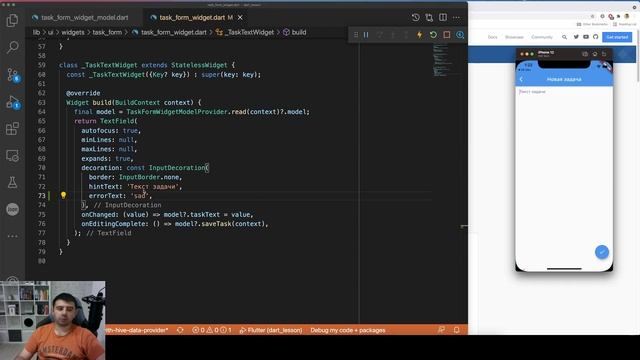Image resolution: width=640 pixels, height=360 pixels.
Task: Click the 'Get started' button
Action: pos(617,37)
